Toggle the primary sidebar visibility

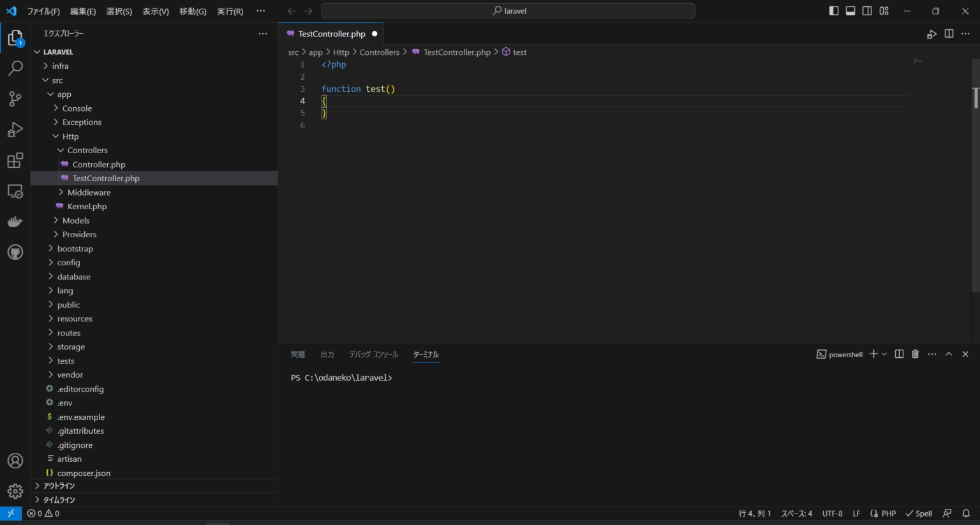point(833,10)
